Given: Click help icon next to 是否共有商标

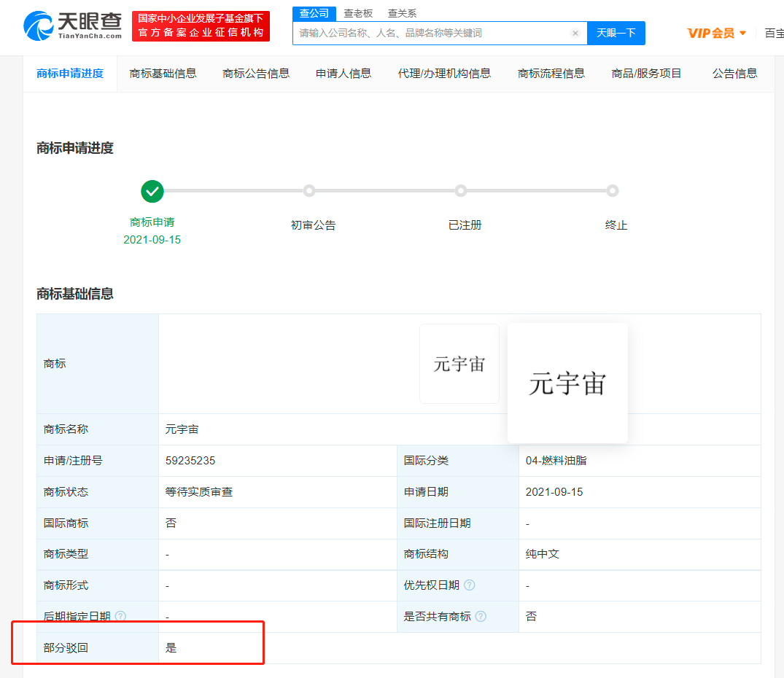Looking at the screenshot, I should pos(481,617).
